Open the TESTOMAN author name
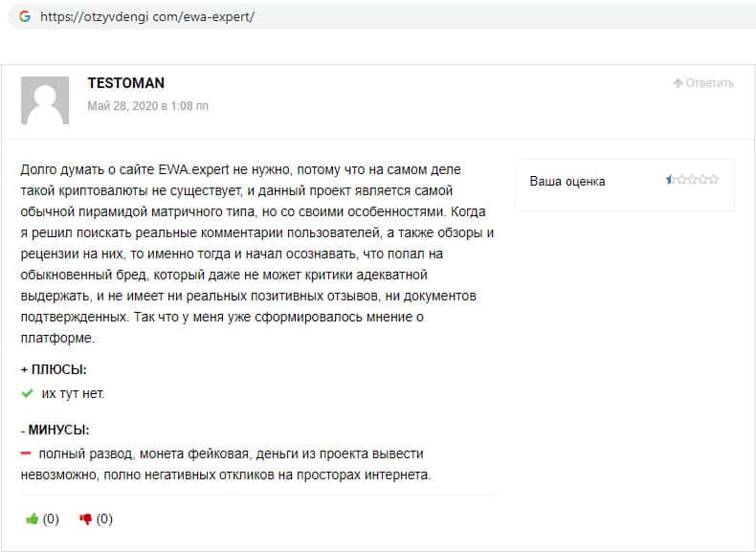Image resolution: width=756 pixels, height=552 pixels. pyautogui.click(x=125, y=83)
